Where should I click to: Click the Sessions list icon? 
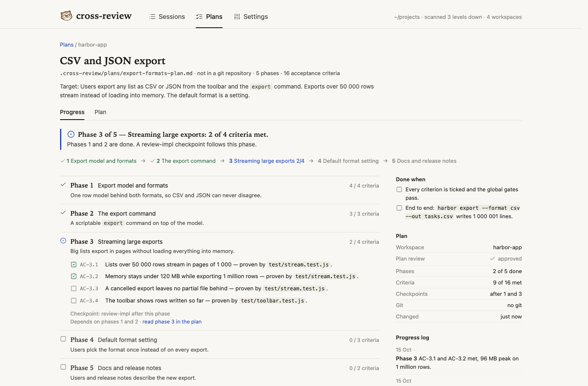[x=152, y=17]
